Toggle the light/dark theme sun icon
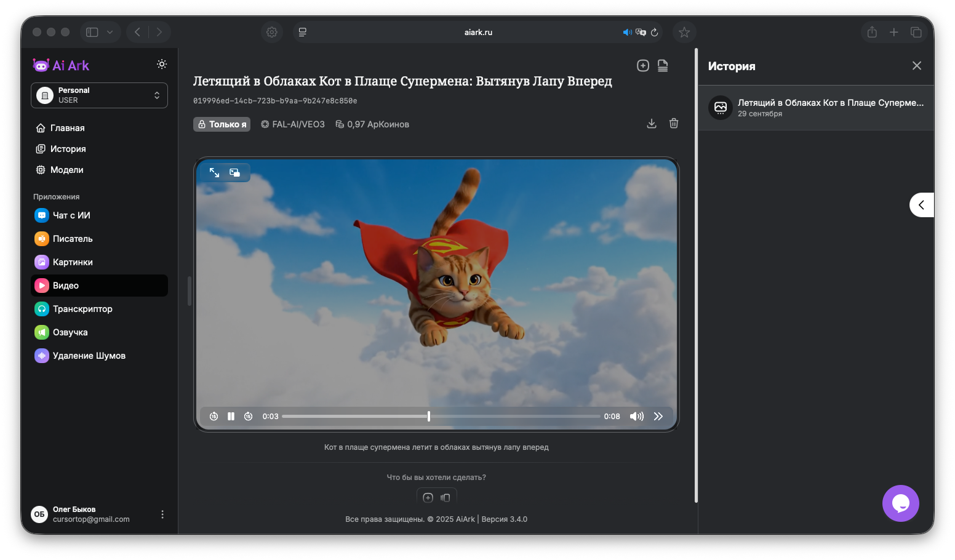Image resolution: width=955 pixels, height=560 pixels. (162, 64)
